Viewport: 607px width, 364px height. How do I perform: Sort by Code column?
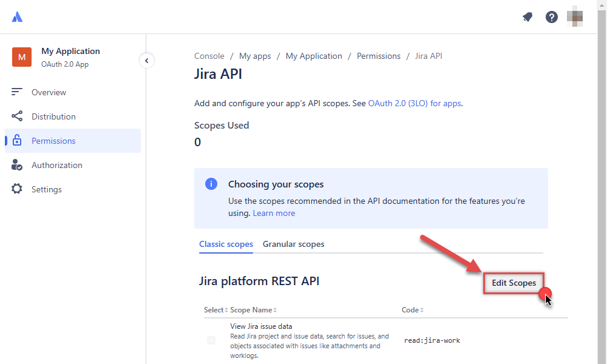[x=413, y=310]
